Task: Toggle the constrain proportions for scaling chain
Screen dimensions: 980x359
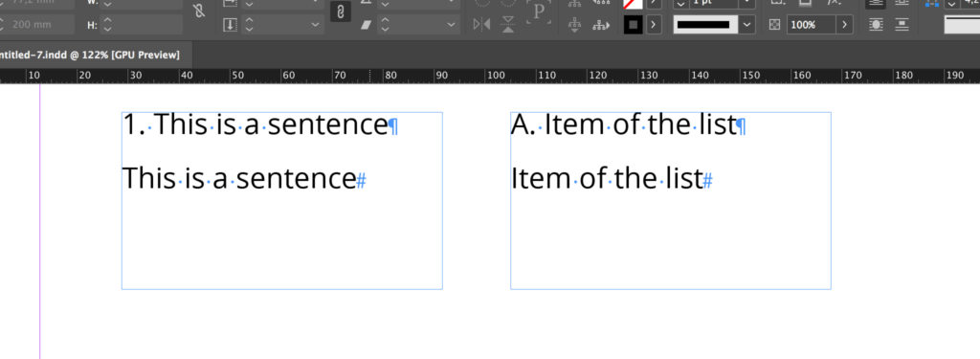Action: [340, 11]
